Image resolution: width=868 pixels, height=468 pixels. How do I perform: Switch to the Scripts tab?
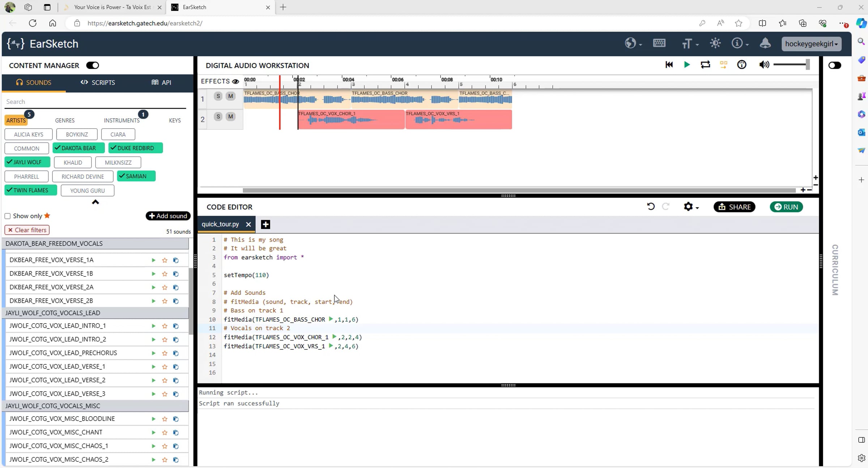tap(98, 82)
